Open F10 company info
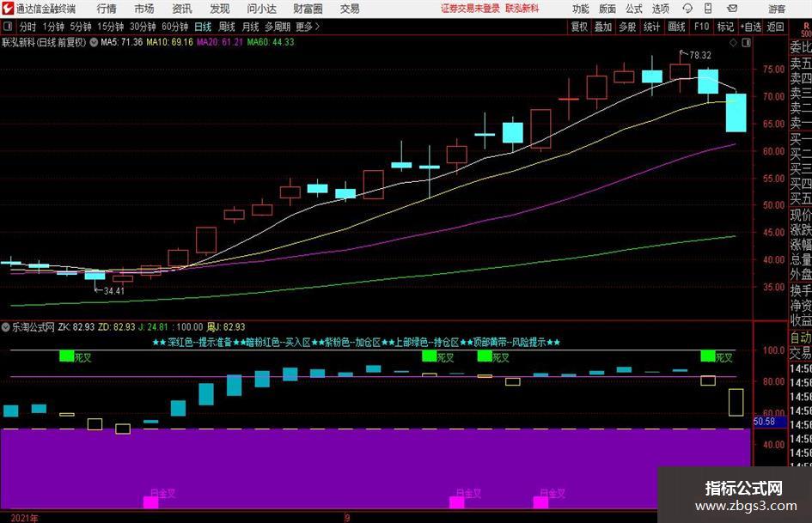The height and width of the screenshot is (523, 812). [702, 27]
